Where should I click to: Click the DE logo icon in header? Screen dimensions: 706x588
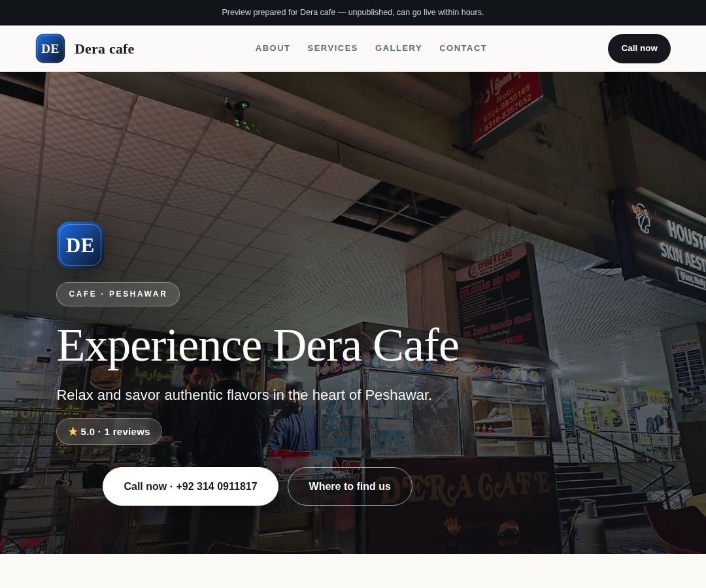tap(50, 48)
